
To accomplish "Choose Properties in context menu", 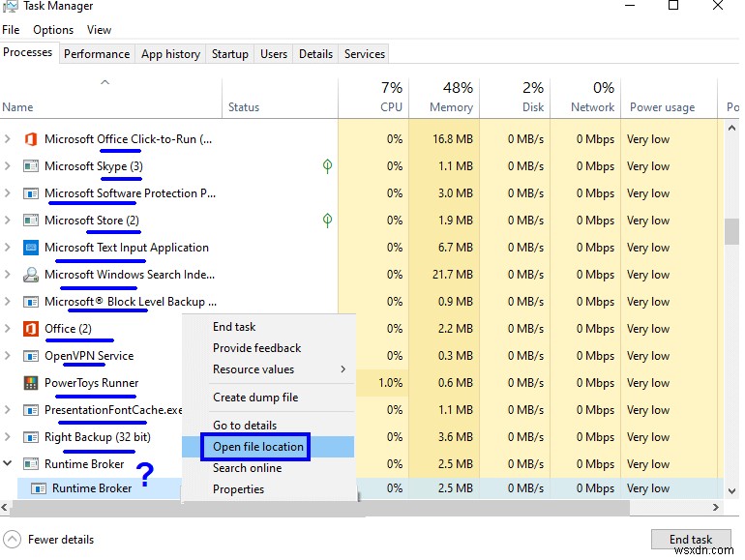I will tap(268, 489).
